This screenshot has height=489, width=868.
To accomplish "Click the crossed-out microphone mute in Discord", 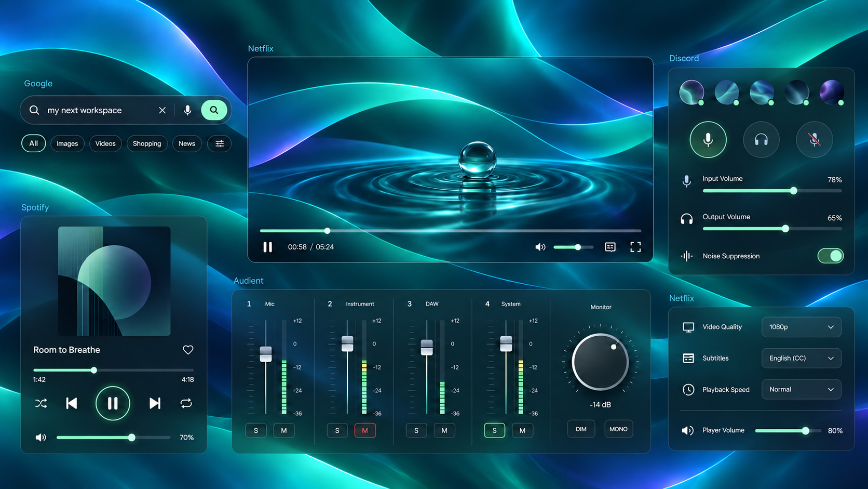I will pyautogui.click(x=814, y=139).
